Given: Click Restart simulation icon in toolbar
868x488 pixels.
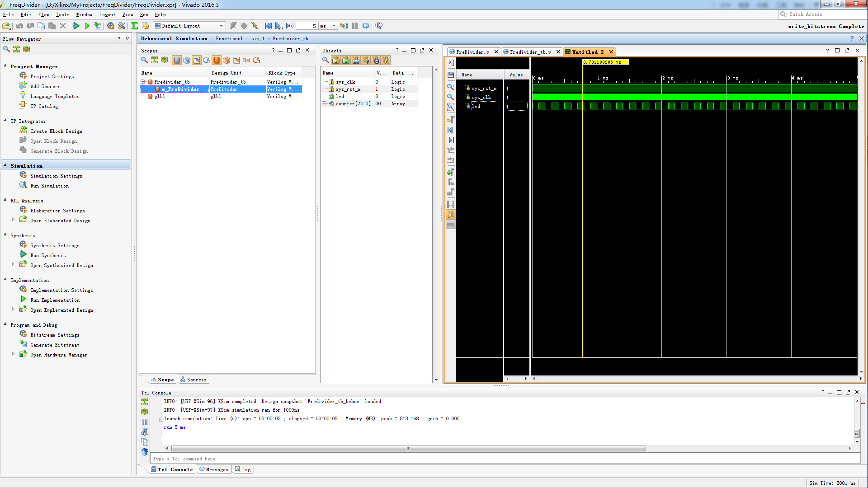Looking at the screenshot, I should (x=268, y=26).
